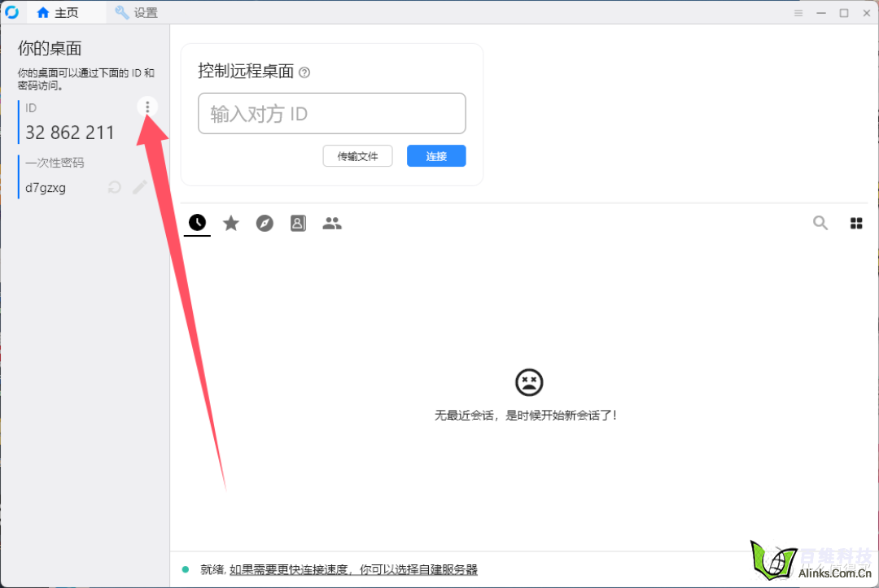Select the favorites star icon
Viewport: 879px width, 588px height.
pos(231,222)
